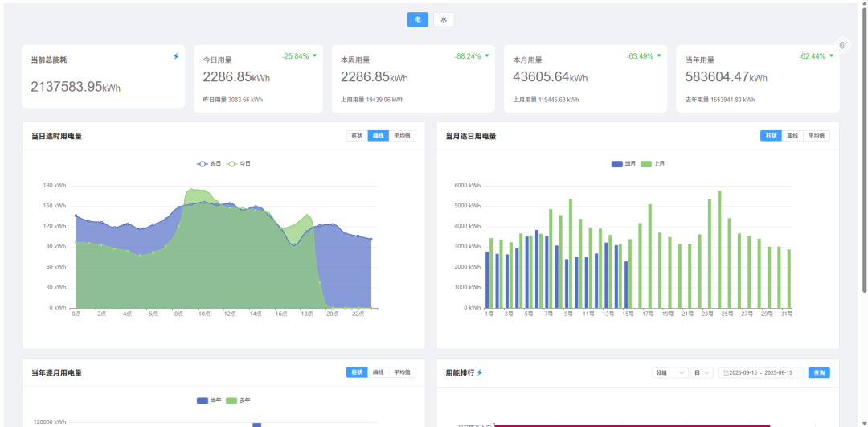Click the 22点 axis label
868x427 pixels.
point(358,314)
